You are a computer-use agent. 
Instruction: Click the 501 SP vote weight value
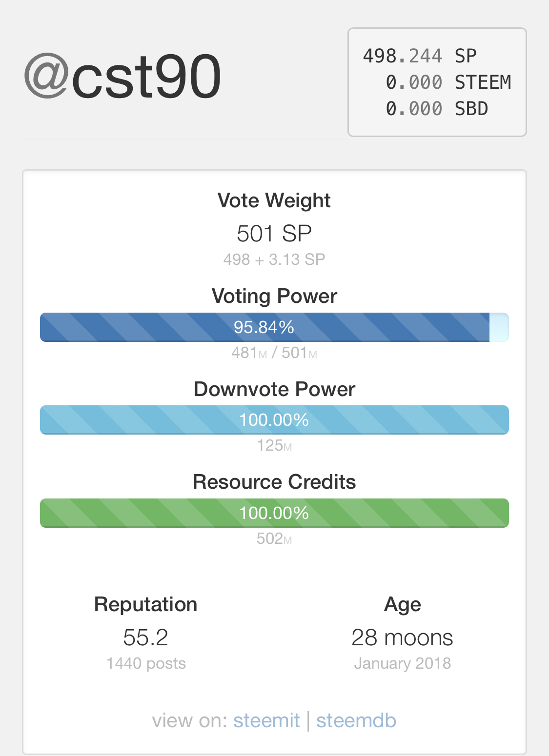[x=274, y=234]
